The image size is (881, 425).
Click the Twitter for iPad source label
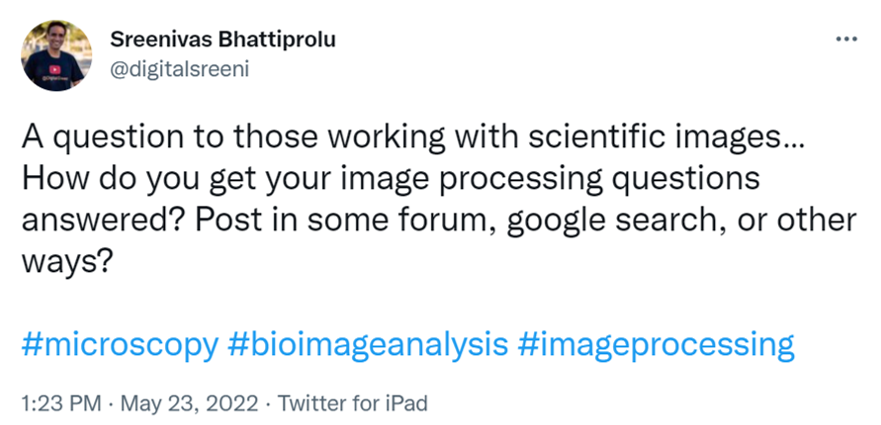point(352,404)
